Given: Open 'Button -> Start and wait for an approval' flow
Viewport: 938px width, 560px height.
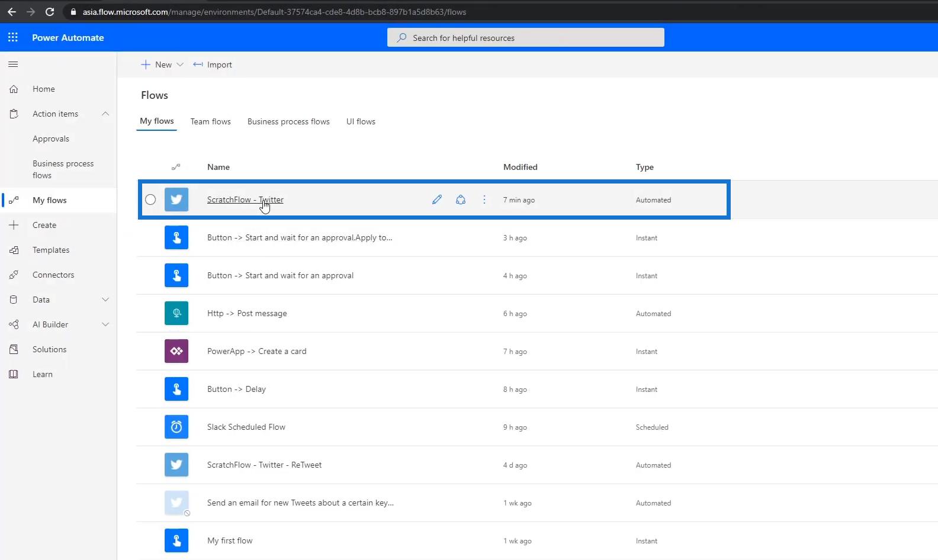Looking at the screenshot, I should point(280,275).
